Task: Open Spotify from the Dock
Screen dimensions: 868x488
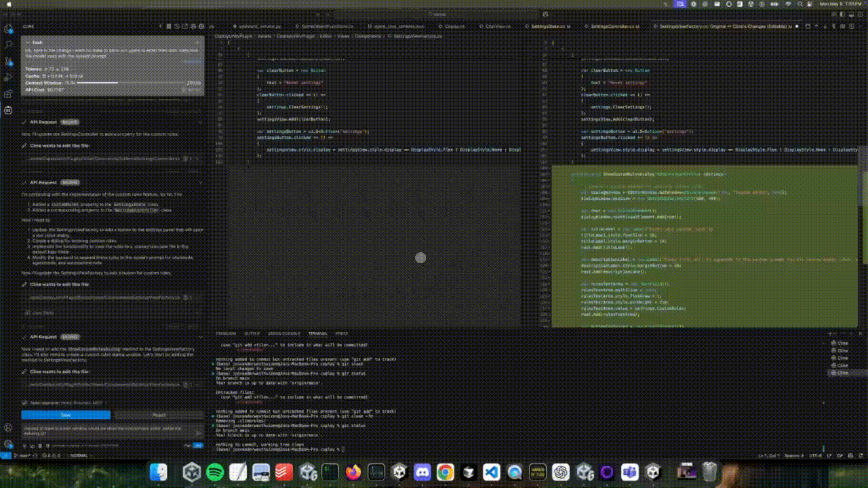Action: tap(215, 472)
